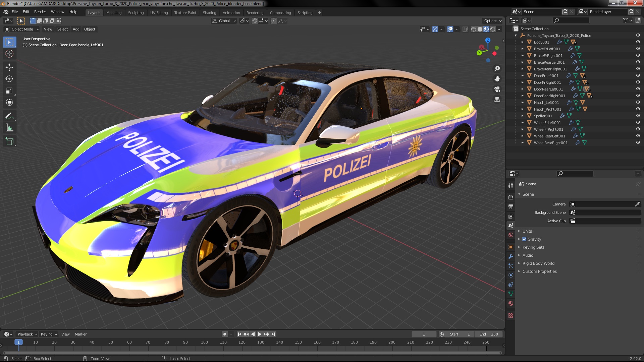Open the File menu
Viewport: 644px width, 362px height.
tap(15, 12)
